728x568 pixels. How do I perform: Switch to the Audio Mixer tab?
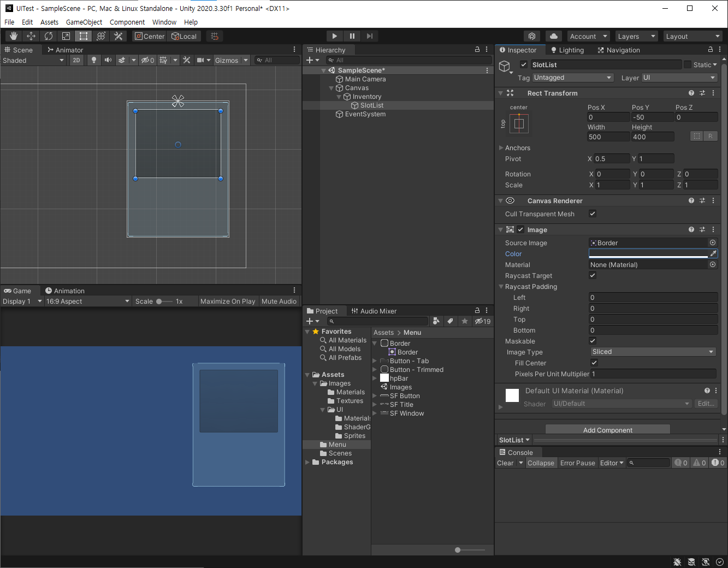pyautogui.click(x=374, y=311)
